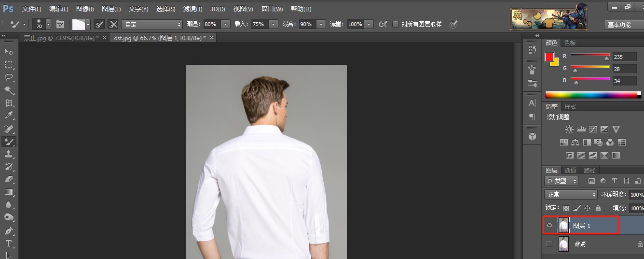The image size is (644, 259).
Task: Select the Clone Stamp tool
Action: [x=9, y=154]
